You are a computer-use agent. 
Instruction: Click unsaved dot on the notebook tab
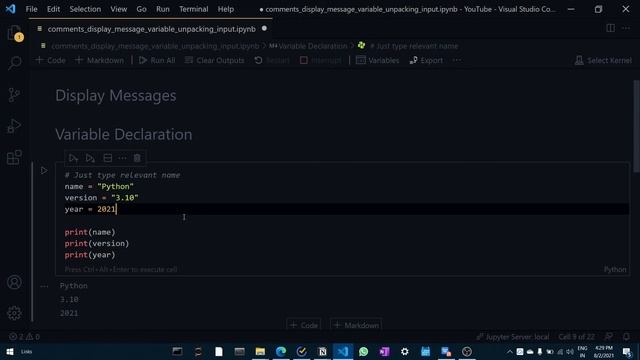pos(264,29)
